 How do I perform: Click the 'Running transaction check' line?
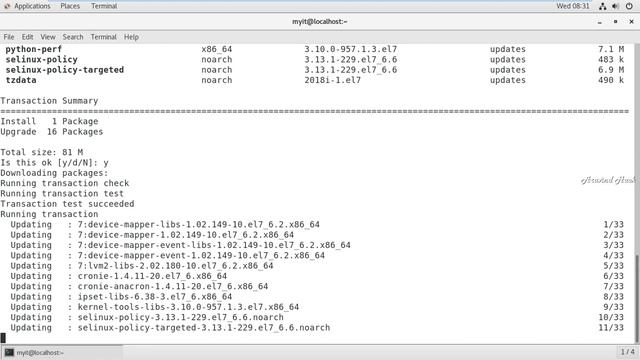[x=65, y=183]
